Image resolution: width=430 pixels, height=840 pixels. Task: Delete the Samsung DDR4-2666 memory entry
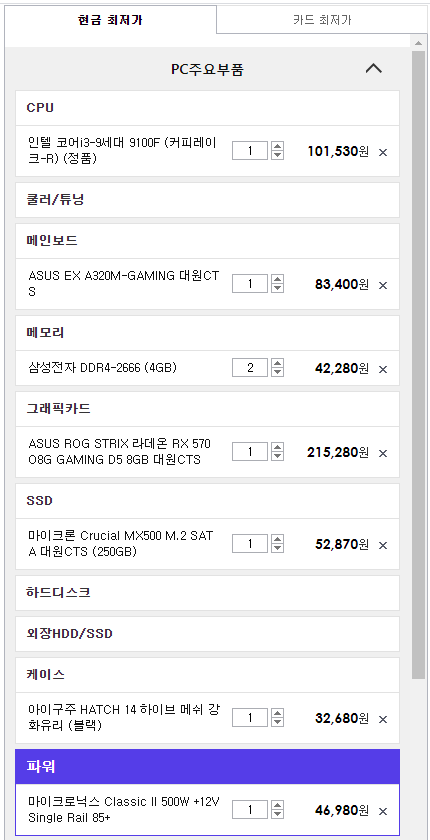[383, 369]
